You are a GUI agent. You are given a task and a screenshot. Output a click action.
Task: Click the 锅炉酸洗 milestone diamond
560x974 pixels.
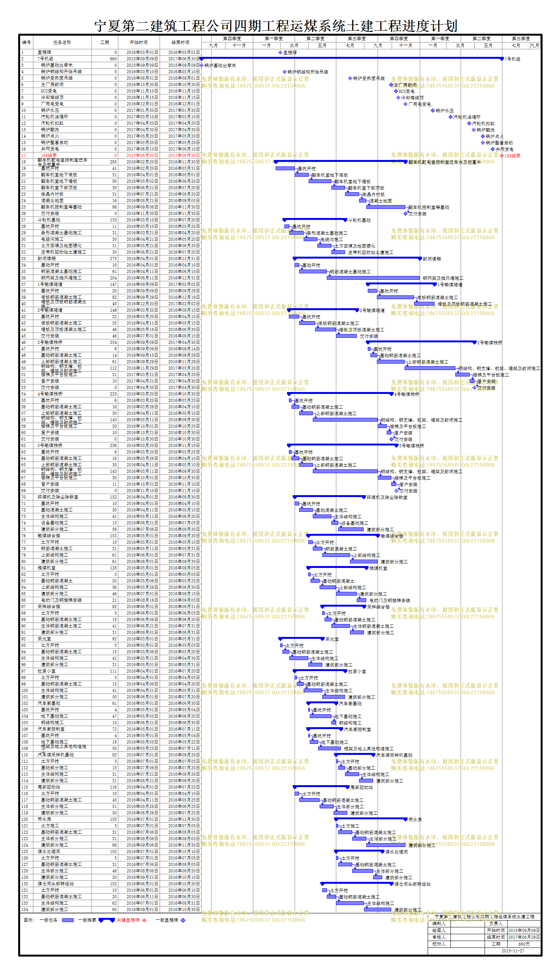click(474, 130)
